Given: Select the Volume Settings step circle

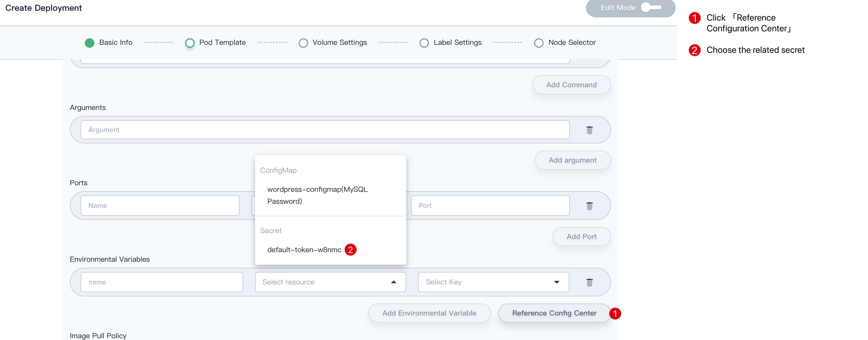Looking at the screenshot, I should point(303,43).
